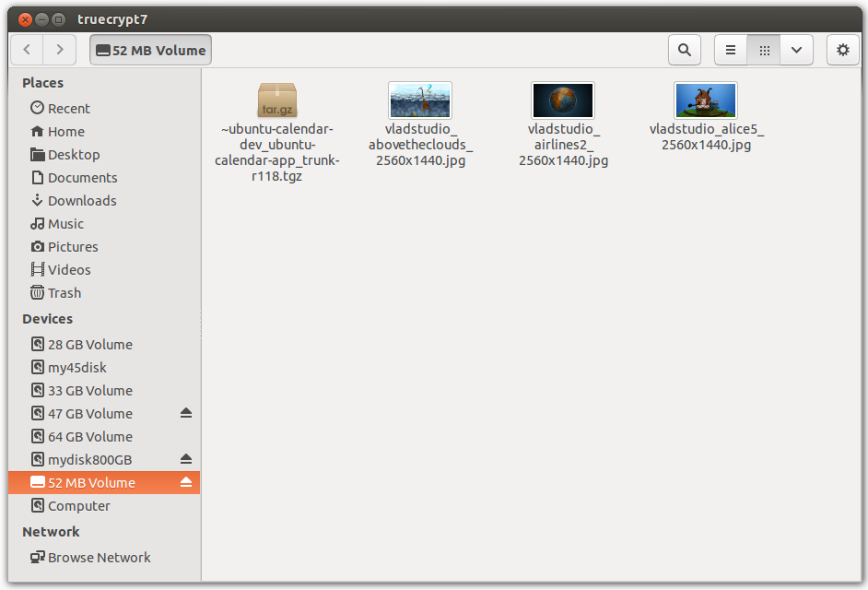Go forward with the right arrow

click(x=60, y=50)
